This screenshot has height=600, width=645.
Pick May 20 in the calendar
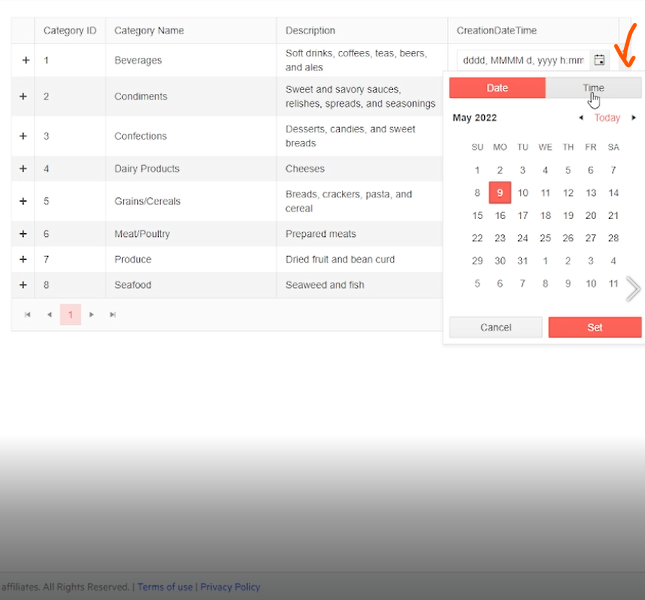pyautogui.click(x=591, y=215)
